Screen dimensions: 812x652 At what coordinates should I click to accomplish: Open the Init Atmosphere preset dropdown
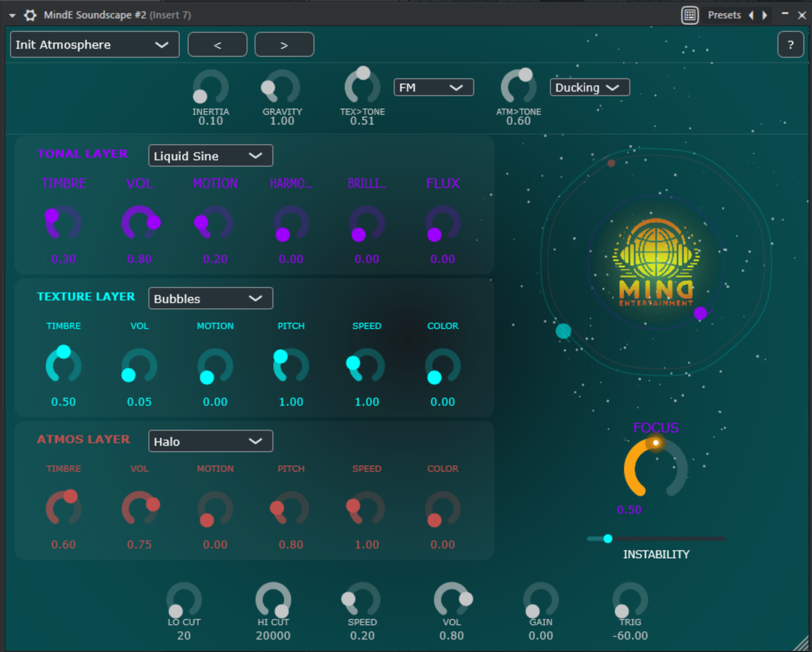pyautogui.click(x=94, y=44)
